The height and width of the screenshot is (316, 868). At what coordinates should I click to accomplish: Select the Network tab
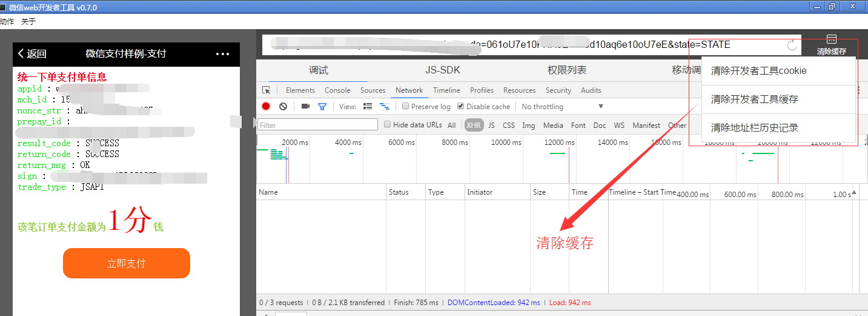coord(409,90)
